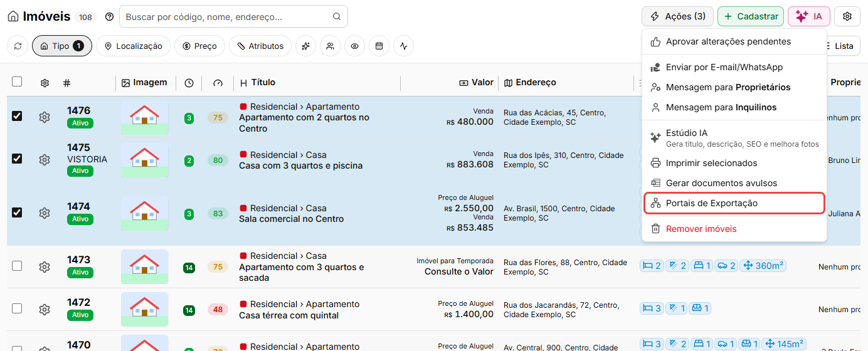Open the Tipo filter dropdown

point(62,46)
